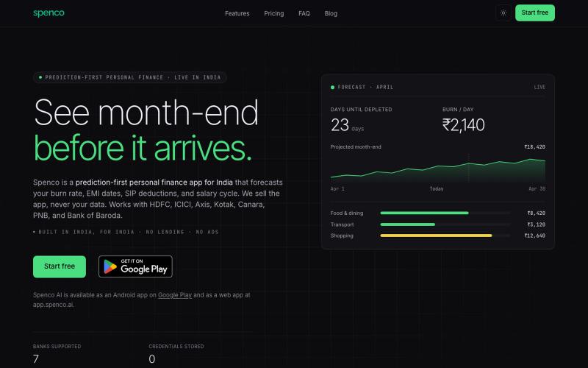Click the Today marker on chart axis
This screenshot has height=368, width=588.
437,189
